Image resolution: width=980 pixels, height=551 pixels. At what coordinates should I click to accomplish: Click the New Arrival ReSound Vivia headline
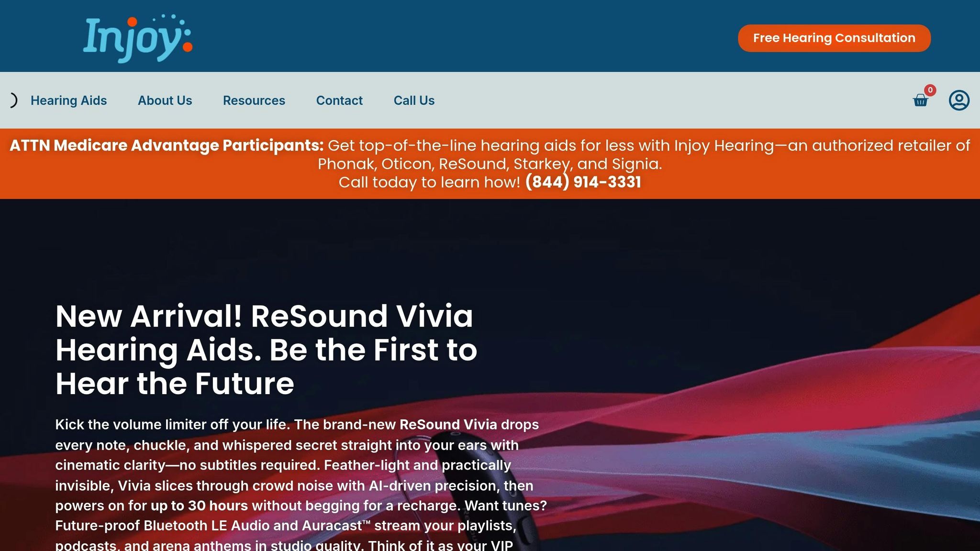(266, 350)
